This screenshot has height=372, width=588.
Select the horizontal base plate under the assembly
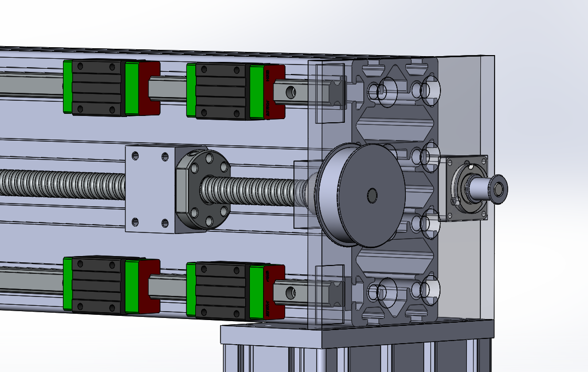coord(356,335)
